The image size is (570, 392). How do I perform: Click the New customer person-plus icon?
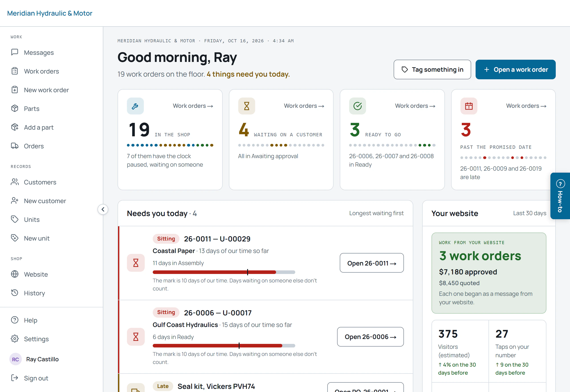point(15,201)
